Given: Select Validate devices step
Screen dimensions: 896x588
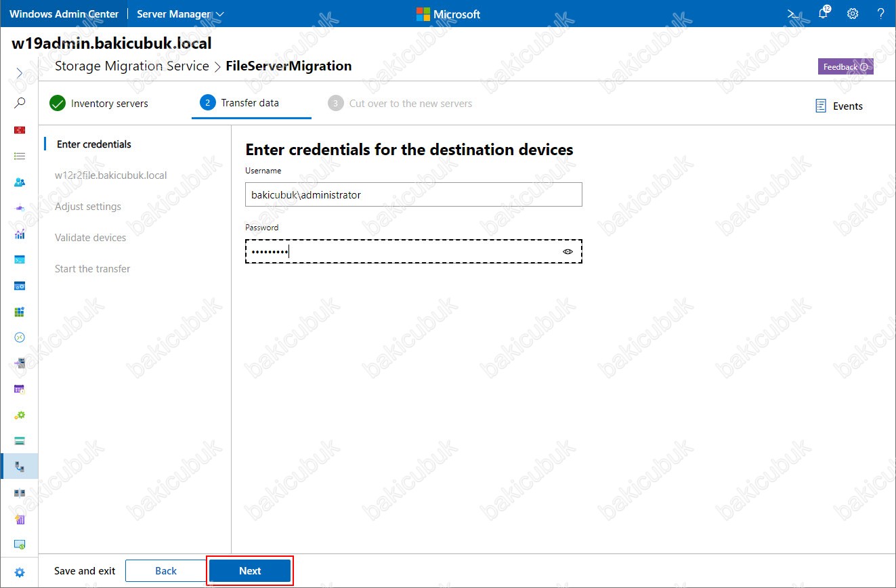Looking at the screenshot, I should pos(91,238).
